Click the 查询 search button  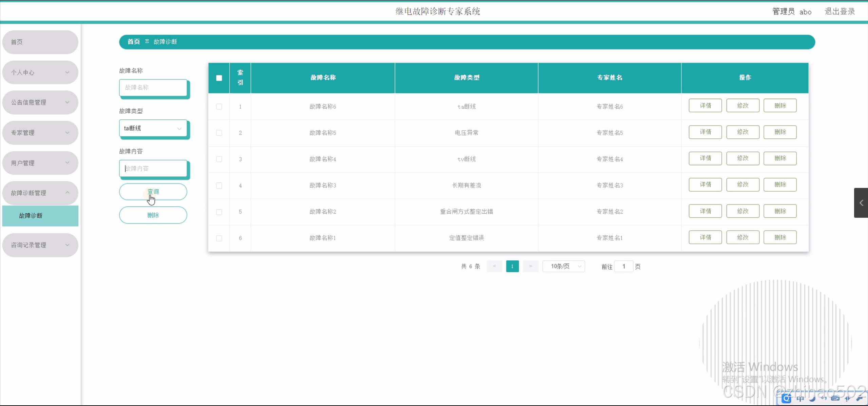coord(153,191)
